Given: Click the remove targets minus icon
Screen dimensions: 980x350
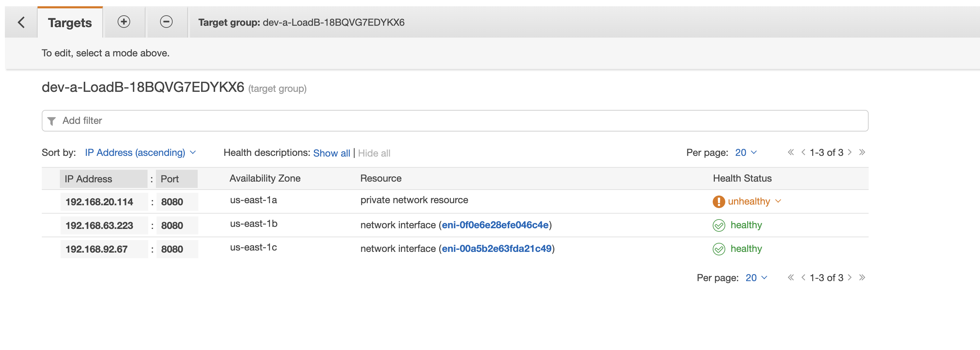Looking at the screenshot, I should (x=166, y=22).
